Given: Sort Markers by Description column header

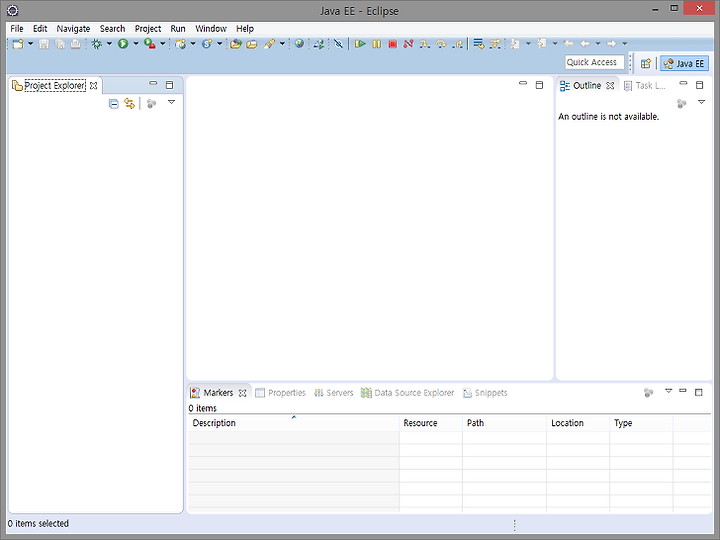Looking at the screenshot, I should 293,423.
